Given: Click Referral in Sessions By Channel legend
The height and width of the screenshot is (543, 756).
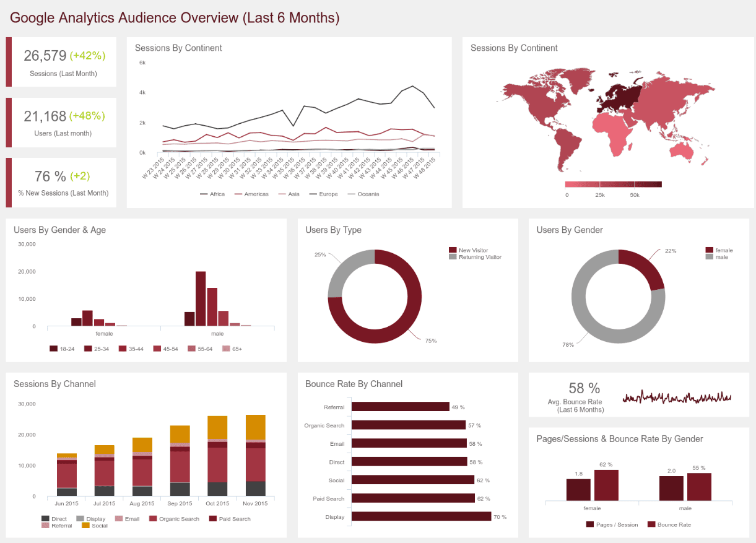Looking at the screenshot, I should [57, 526].
